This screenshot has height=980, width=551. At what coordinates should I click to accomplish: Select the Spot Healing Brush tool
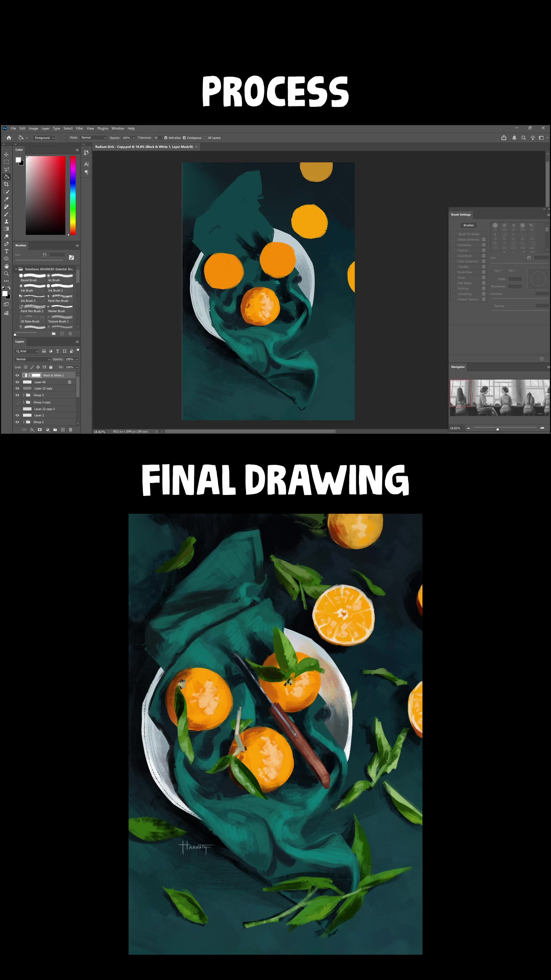point(6,207)
